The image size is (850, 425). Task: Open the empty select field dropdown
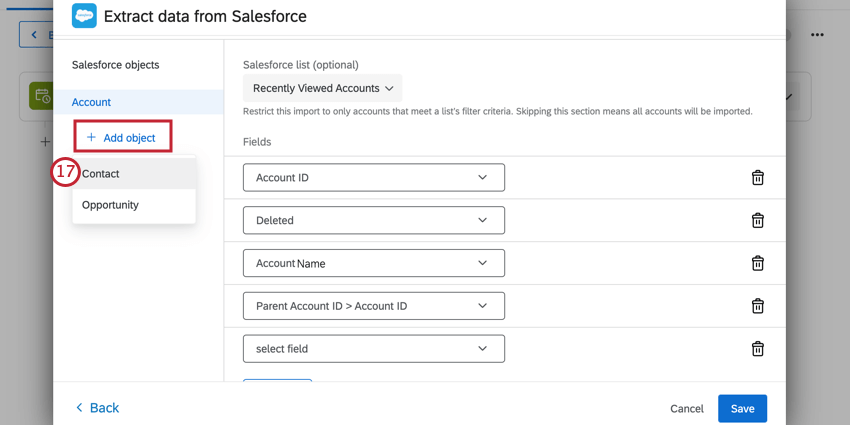pos(374,349)
